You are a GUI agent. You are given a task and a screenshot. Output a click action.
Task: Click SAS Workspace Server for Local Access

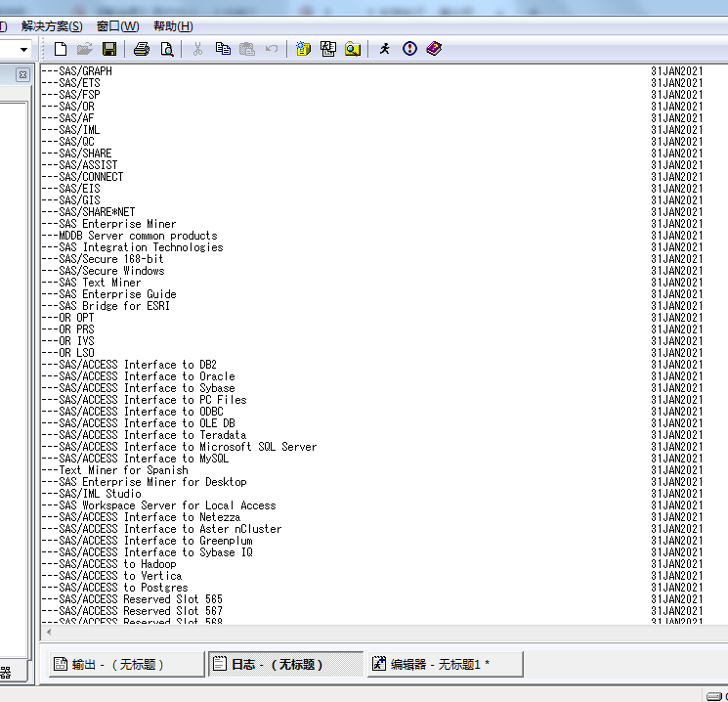pyautogui.click(x=158, y=505)
